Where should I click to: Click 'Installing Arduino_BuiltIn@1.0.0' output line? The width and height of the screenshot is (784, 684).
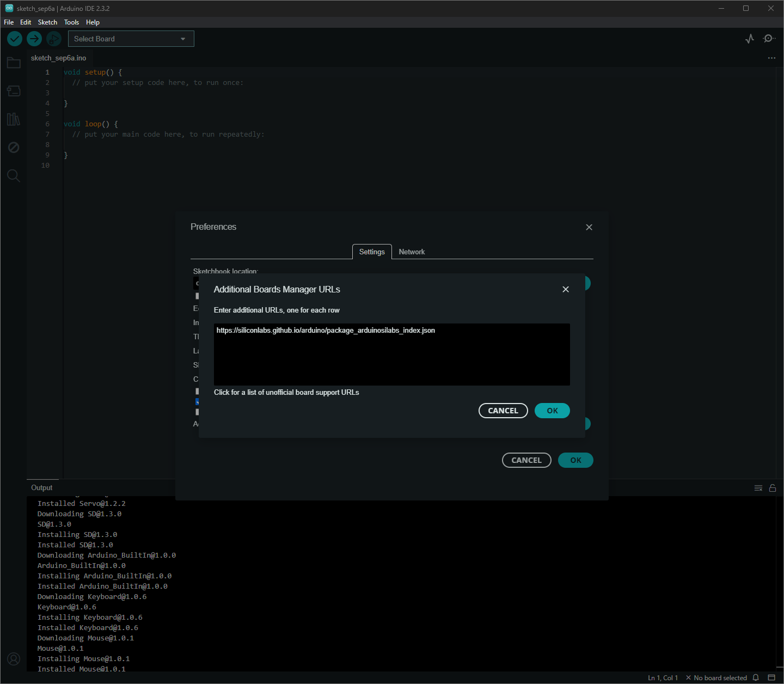click(105, 576)
